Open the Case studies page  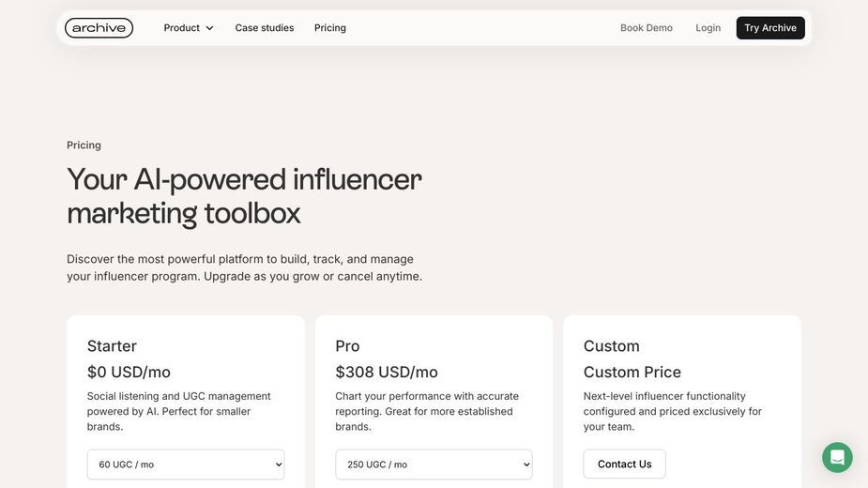[x=264, y=28]
